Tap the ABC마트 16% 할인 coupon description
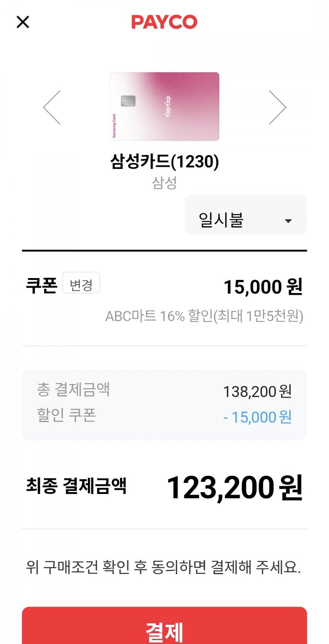Screen dimensions: 329x644 (204, 316)
